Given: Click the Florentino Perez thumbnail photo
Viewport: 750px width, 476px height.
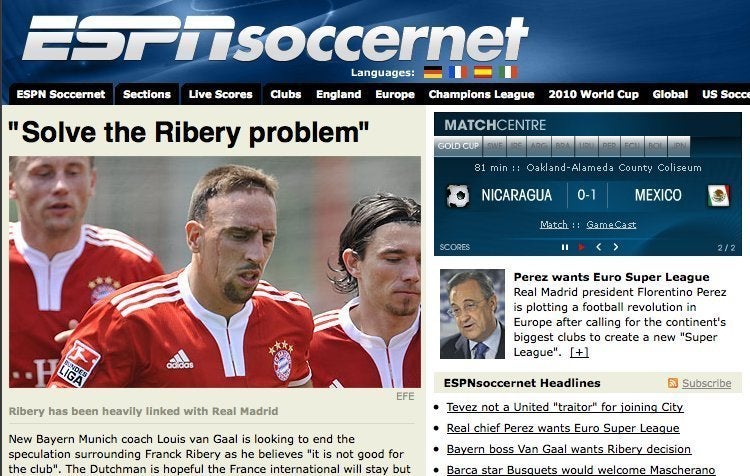Looking at the screenshot, I should [x=473, y=314].
